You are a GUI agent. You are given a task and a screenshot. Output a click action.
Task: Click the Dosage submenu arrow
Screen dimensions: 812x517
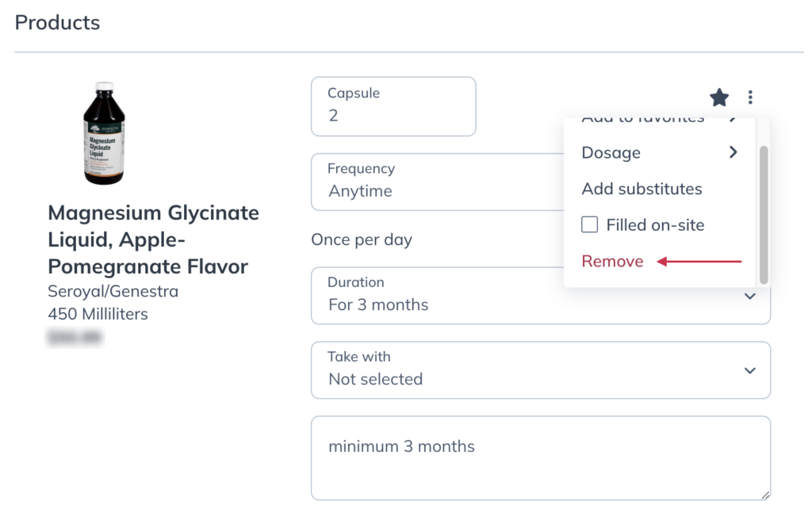(x=733, y=152)
